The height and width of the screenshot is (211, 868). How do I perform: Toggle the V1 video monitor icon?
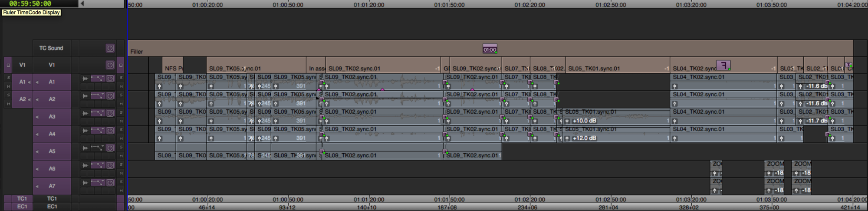tap(8, 65)
